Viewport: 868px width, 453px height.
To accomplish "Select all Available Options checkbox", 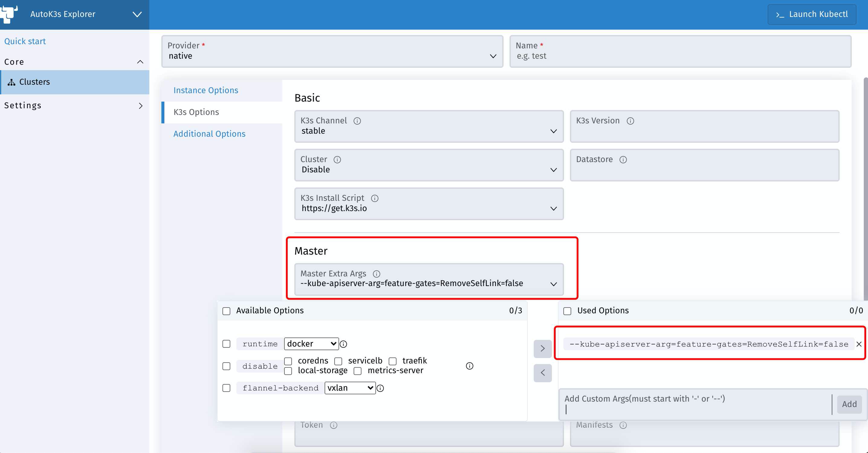I will click(x=226, y=311).
